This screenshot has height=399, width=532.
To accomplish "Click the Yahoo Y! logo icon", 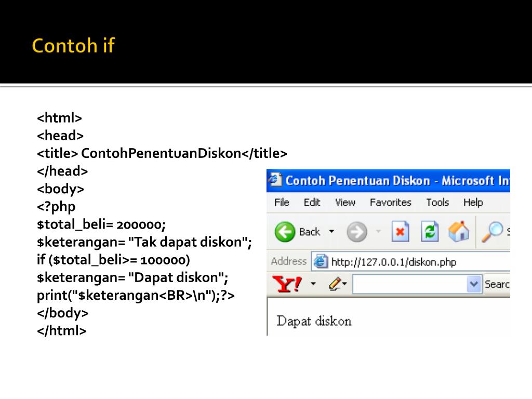I will 287,284.
